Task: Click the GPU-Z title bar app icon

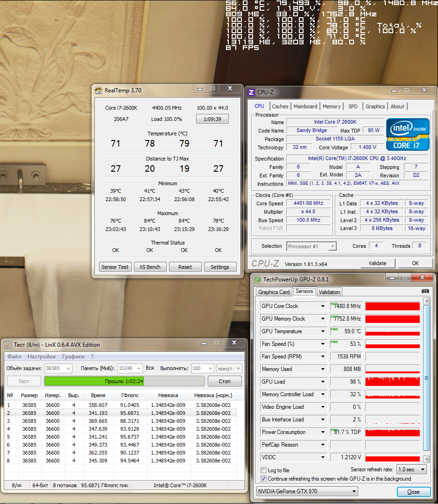Action: pyautogui.click(x=258, y=280)
